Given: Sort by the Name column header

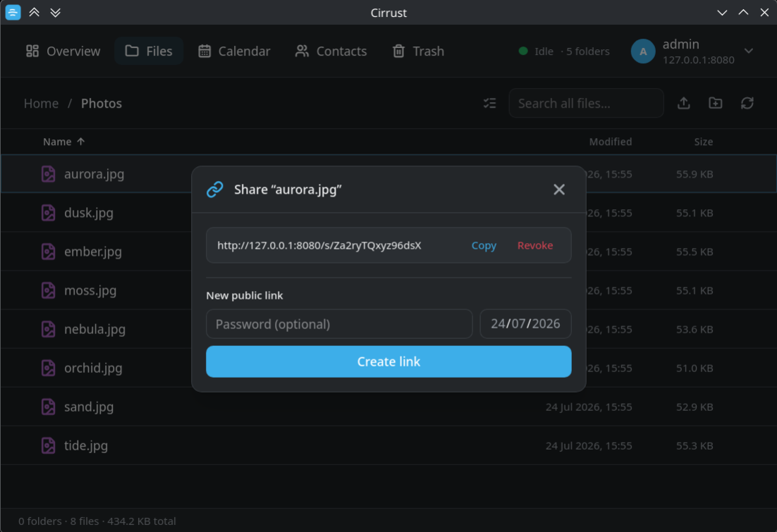Looking at the screenshot, I should point(64,142).
